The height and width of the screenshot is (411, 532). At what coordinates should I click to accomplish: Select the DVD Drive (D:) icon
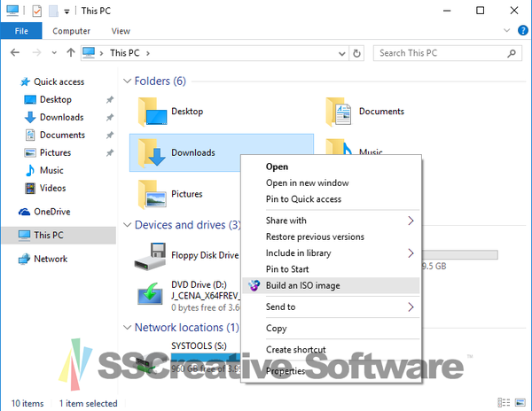(150, 293)
